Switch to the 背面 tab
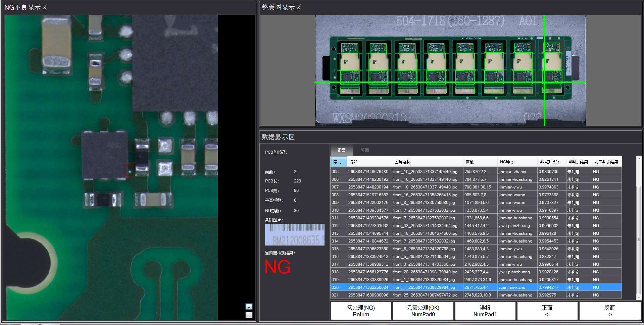The image size is (644, 325). (365, 150)
